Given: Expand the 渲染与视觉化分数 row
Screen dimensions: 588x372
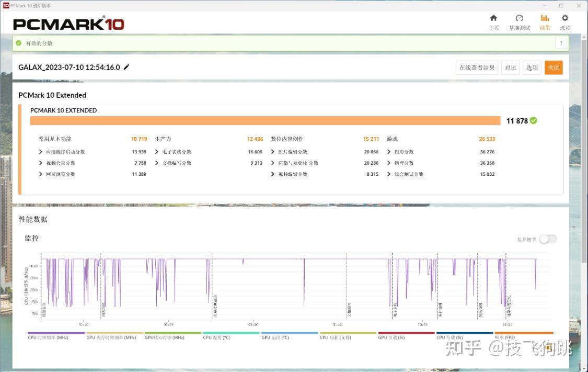Looking at the screenshot, I should [273, 163].
